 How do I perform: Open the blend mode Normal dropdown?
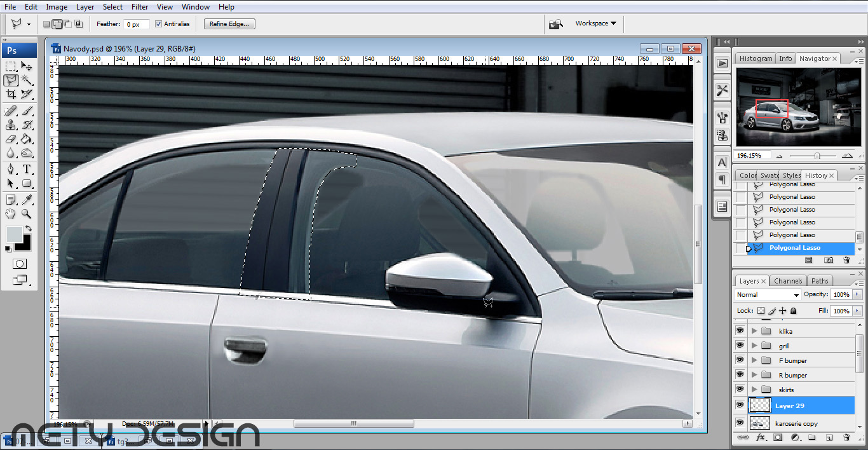[768, 295]
